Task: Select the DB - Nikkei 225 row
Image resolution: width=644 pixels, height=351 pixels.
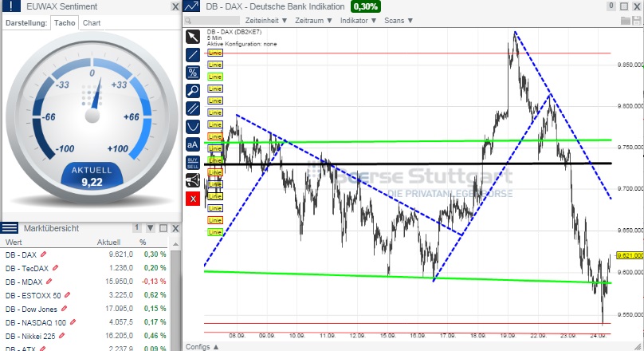Action: tap(85, 336)
